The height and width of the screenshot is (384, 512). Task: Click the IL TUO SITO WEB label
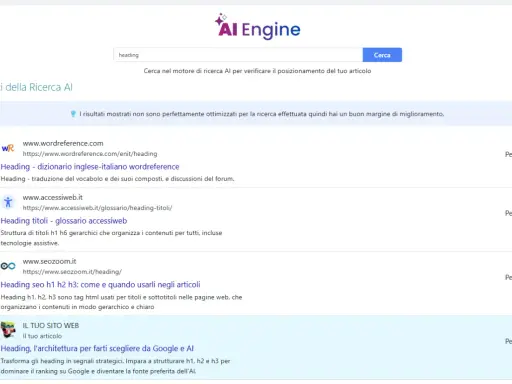click(51, 326)
